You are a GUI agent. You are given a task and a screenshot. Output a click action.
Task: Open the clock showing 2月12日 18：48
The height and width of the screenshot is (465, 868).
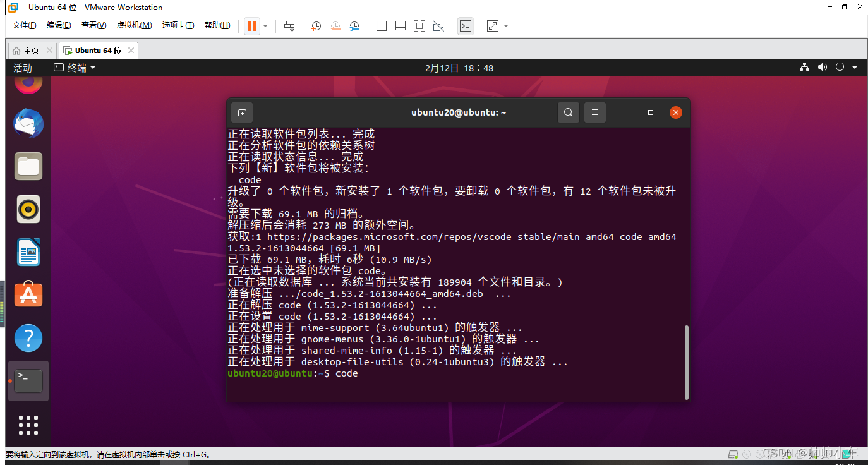459,68
